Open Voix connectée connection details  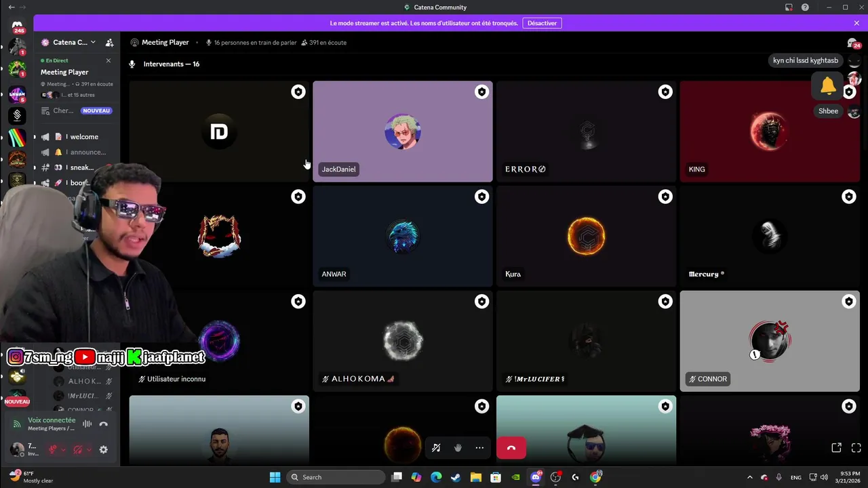[x=52, y=420]
